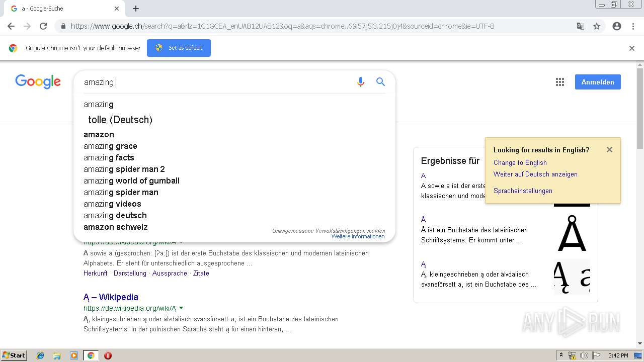
Task: Open the 'Ą' link in side panel
Action: pyautogui.click(x=424, y=264)
